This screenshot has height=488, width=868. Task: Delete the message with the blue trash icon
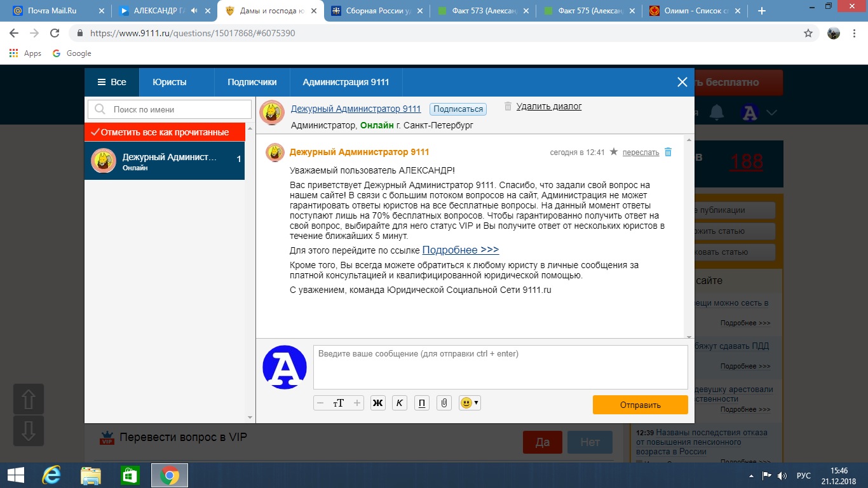click(x=668, y=152)
